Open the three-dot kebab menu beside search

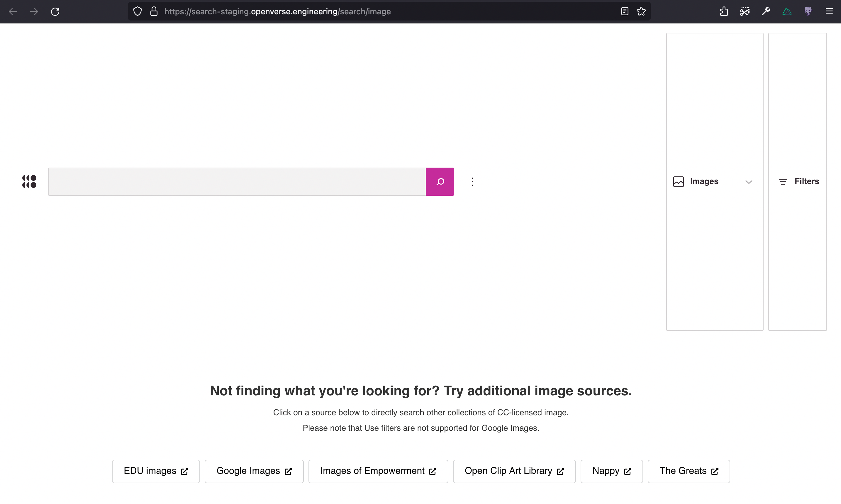[472, 181]
